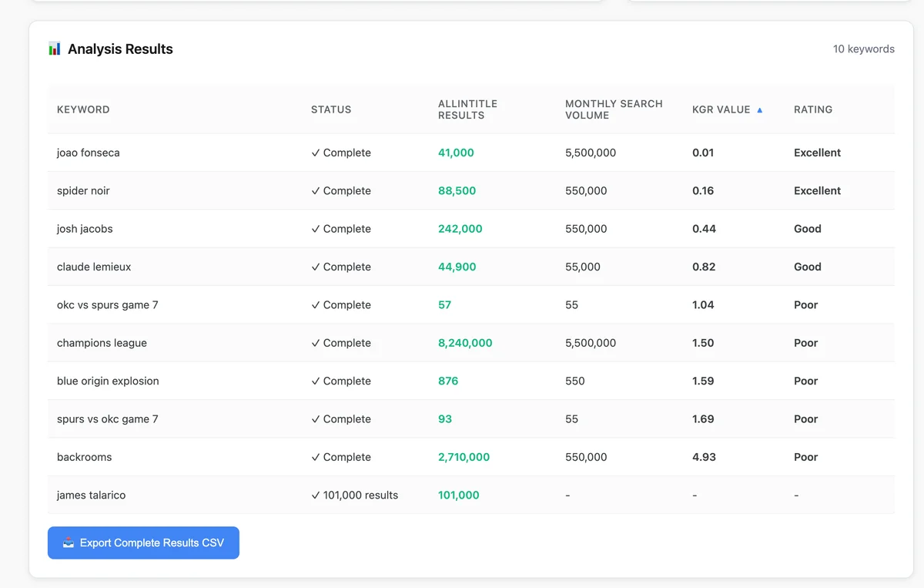
Task: Click the bar chart icon beside Analysis Results
Action: click(x=55, y=49)
